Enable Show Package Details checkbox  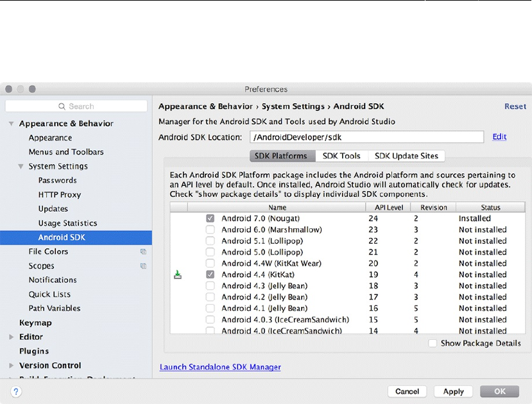(x=433, y=344)
